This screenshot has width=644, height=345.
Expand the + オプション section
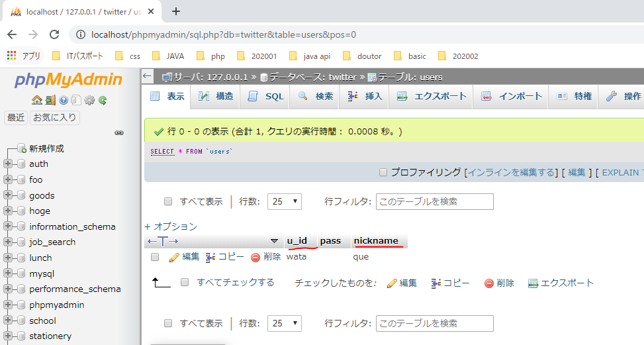pos(171,226)
